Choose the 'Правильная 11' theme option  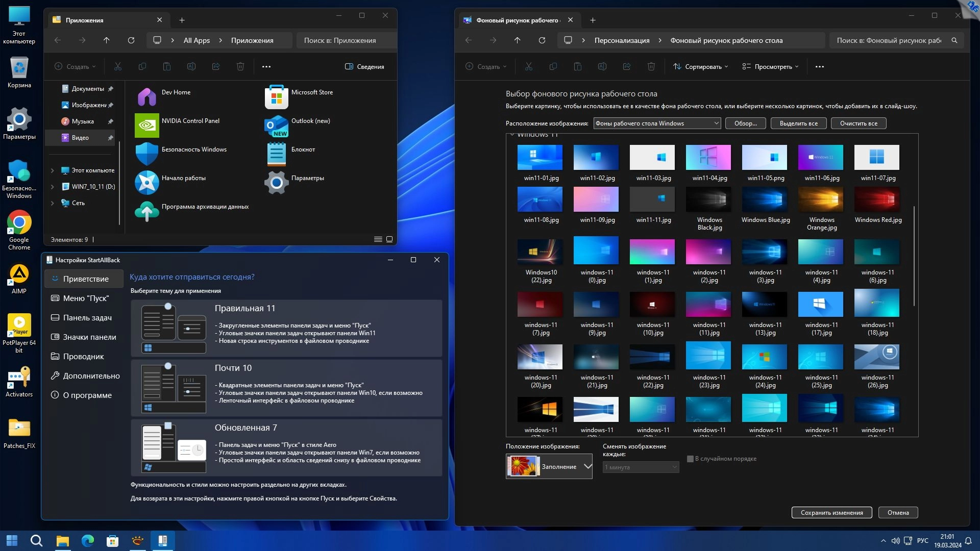[x=286, y=328]
